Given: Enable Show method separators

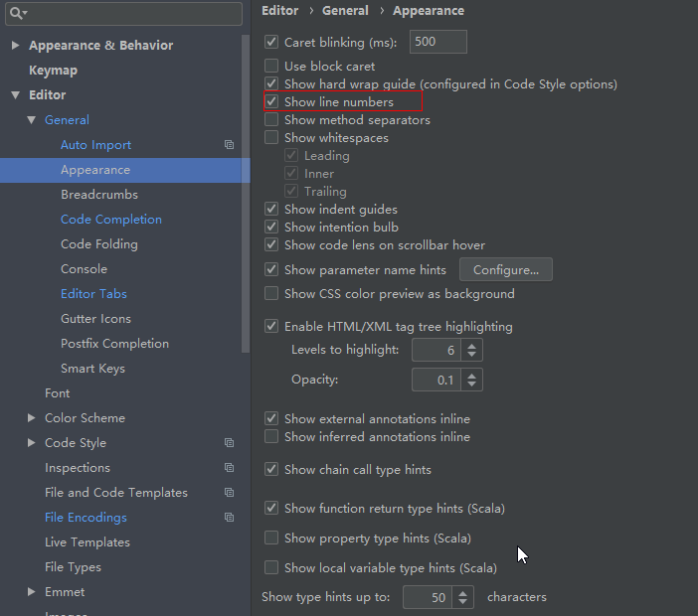Looking at the screenshot, I should click(271, 120).
